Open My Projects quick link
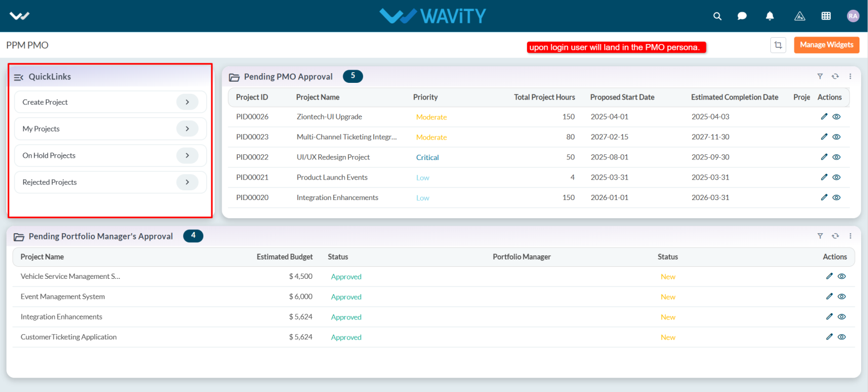Screen dimensions: 868x392 110,129
